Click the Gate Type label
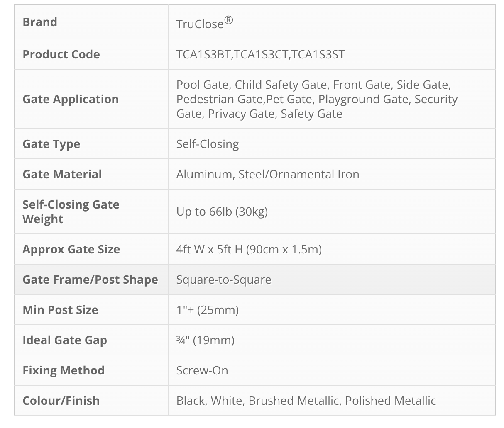Image resolution: width=504 pixels, height=428 pixels. coord(51,144)
